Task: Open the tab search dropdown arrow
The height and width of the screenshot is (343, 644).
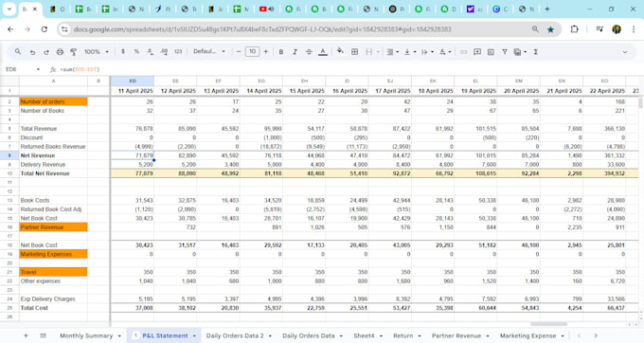Action: tap(9, 9)
